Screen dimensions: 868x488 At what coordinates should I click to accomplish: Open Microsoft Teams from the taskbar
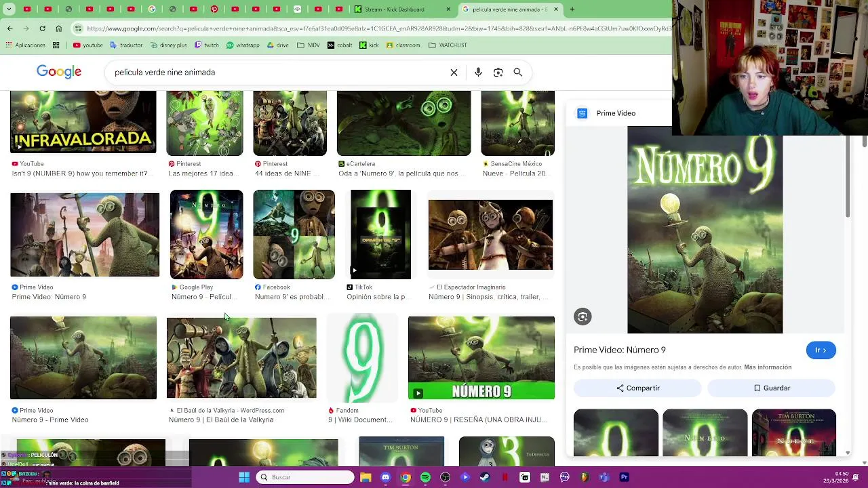[x=604, y=477]
